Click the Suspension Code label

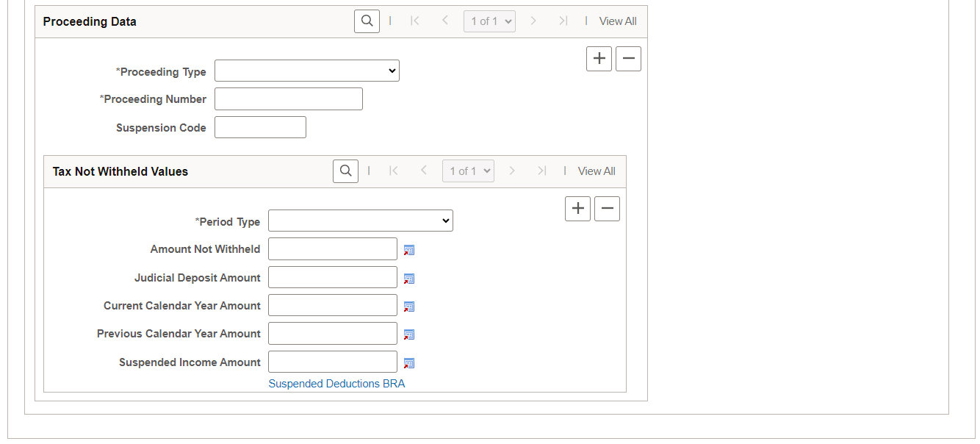[161, 128]
